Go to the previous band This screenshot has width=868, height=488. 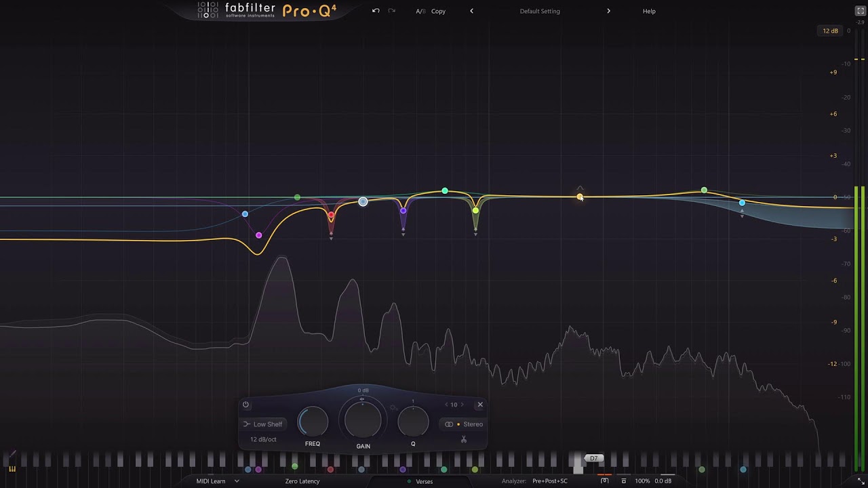446,405
